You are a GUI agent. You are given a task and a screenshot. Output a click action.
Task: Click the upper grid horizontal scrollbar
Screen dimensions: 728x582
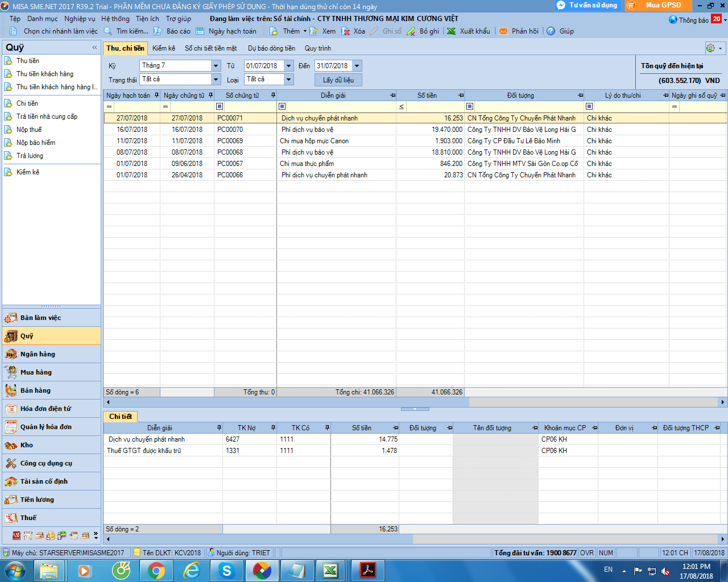click(x=286, y=402)
